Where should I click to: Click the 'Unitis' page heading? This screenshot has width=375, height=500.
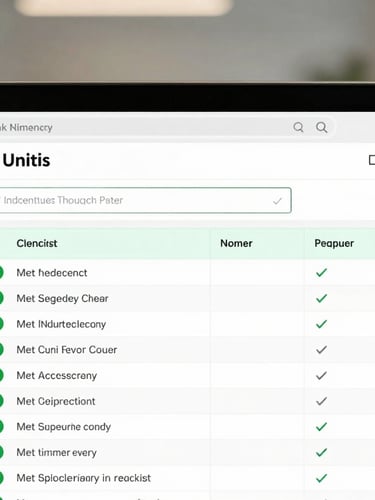click(26, 160)
